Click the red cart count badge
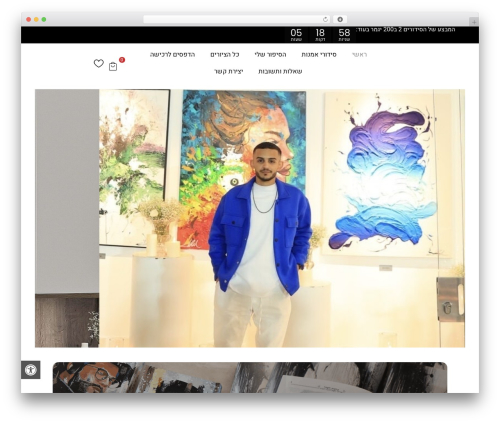Viewport: 500px width, 423px height. pos(122,60)
